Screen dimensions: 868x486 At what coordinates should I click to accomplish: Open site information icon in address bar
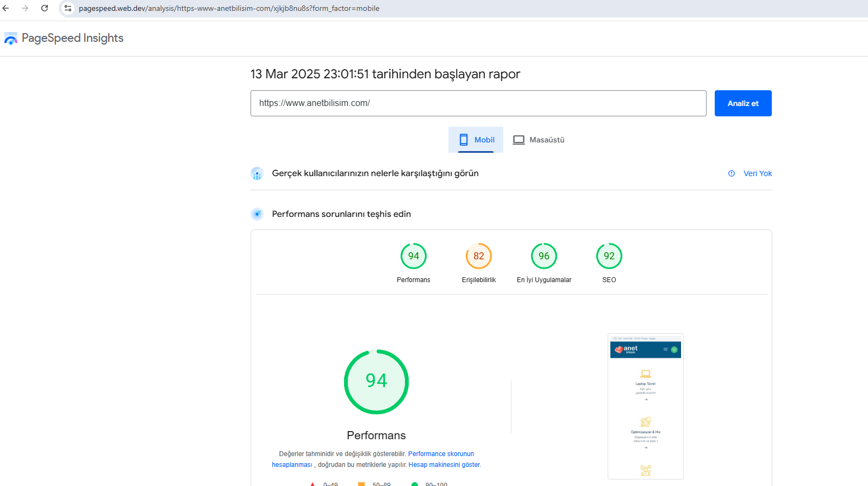coord(68,8)
